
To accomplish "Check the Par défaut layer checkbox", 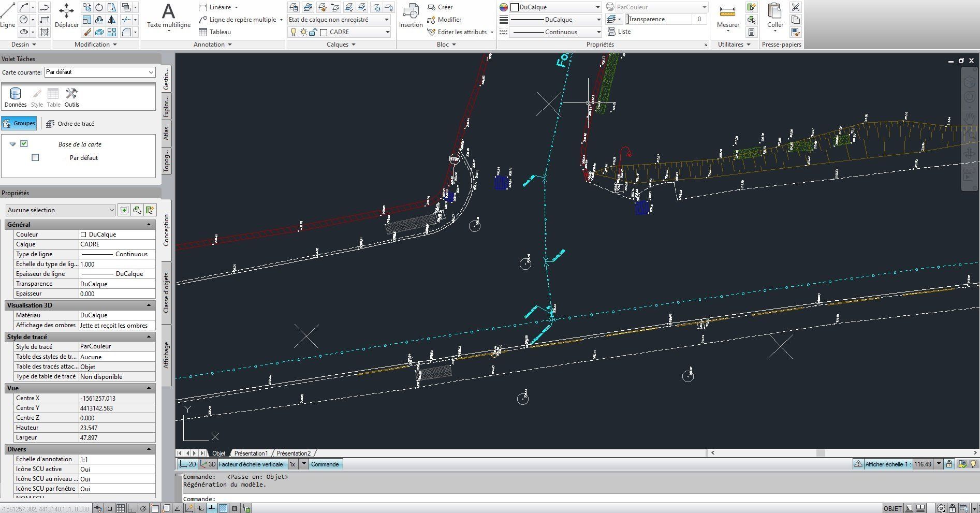I will coord(35,157).
